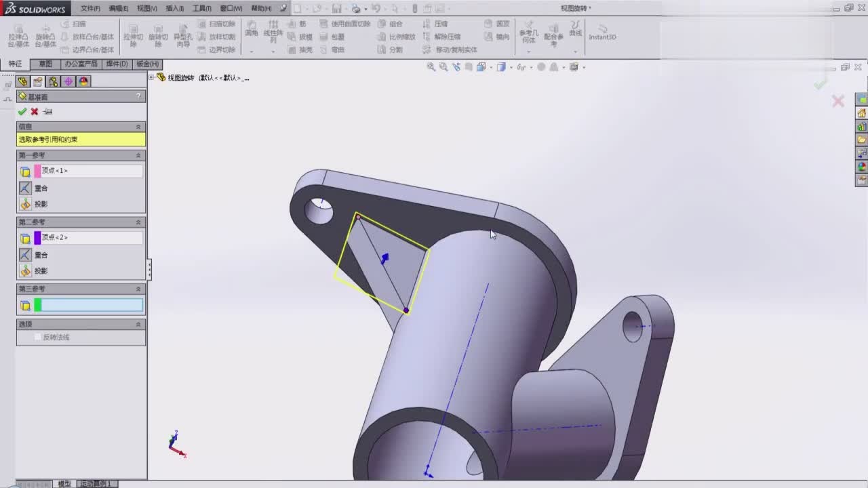Open the Curves dropdown arrow
868x488 pixels.
point(575,52)
